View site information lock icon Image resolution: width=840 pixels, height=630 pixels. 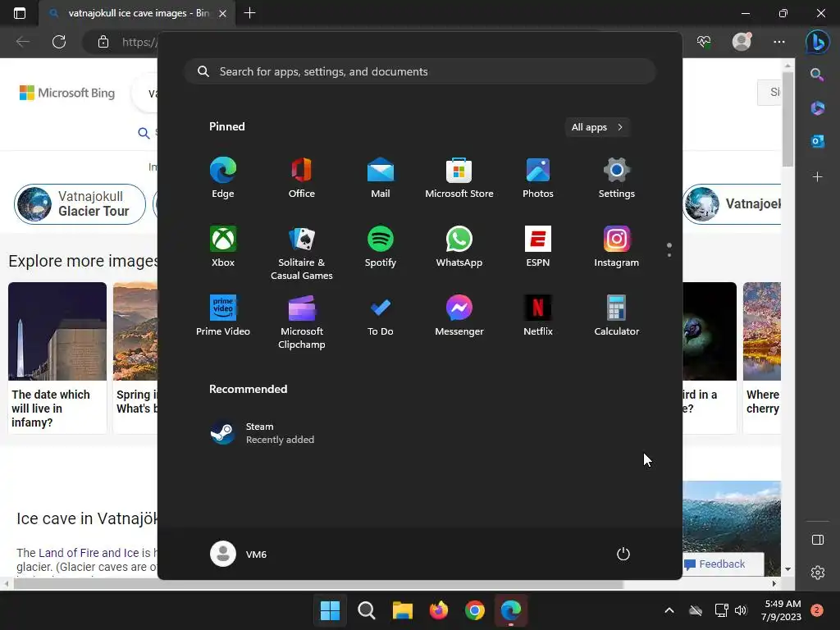tap(103, 42)
